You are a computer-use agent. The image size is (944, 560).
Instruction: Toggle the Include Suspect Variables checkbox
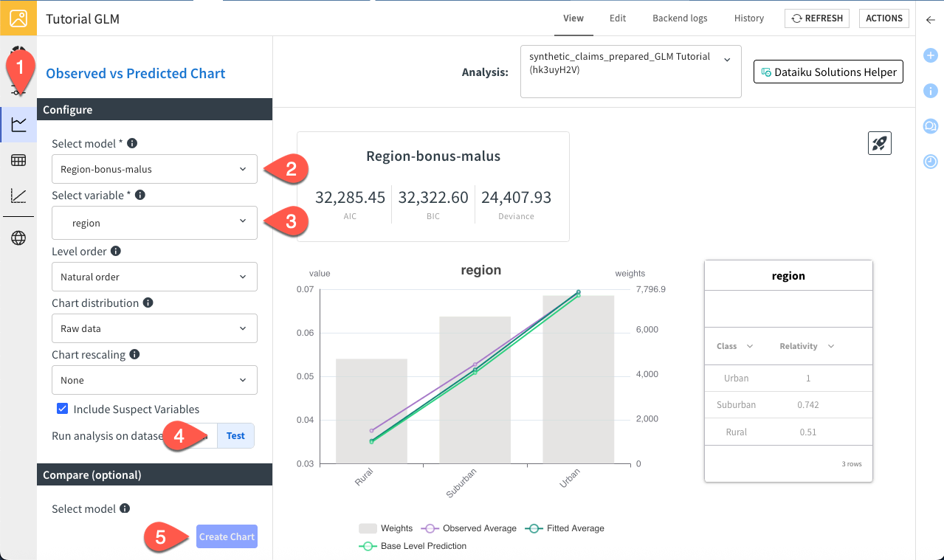tap(62, 408)
